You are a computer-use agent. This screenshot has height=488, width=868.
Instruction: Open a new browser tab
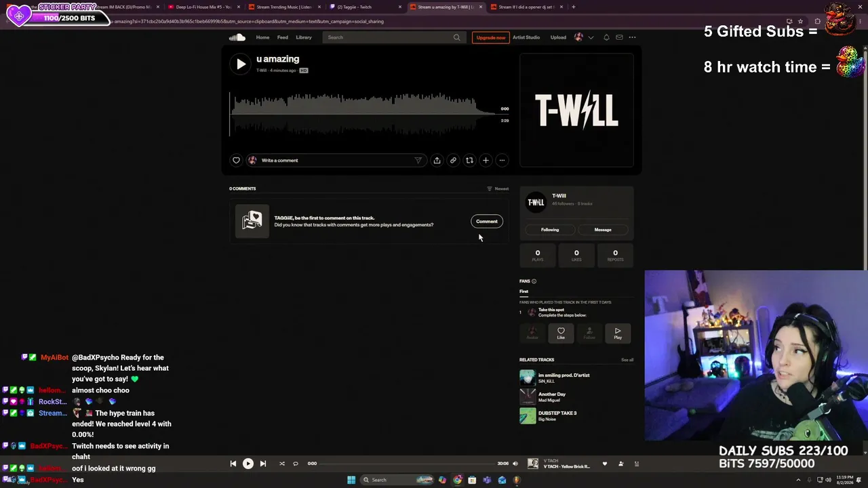(x=574, y=7)
